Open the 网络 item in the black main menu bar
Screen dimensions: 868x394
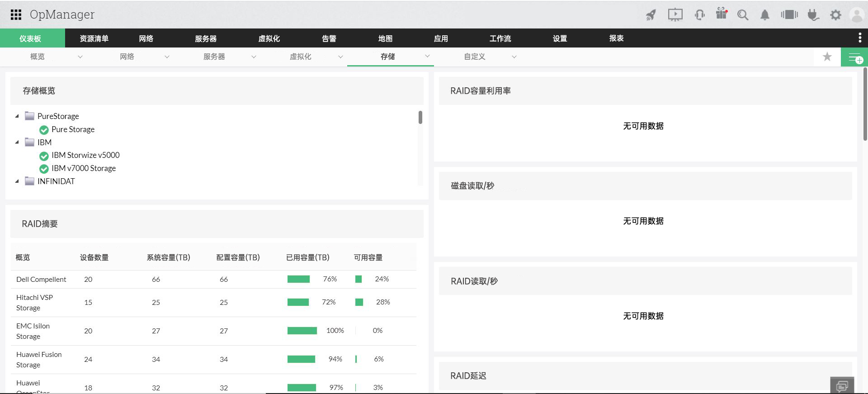[x=146, y=38]
